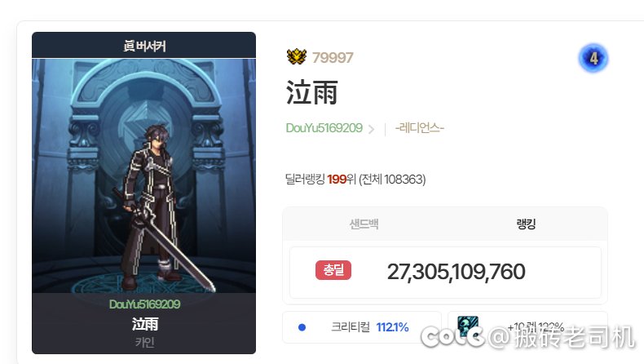Switch to the 샌드백 tab
The height and width of the screenshot is (364, 644).
pos(364,224)
